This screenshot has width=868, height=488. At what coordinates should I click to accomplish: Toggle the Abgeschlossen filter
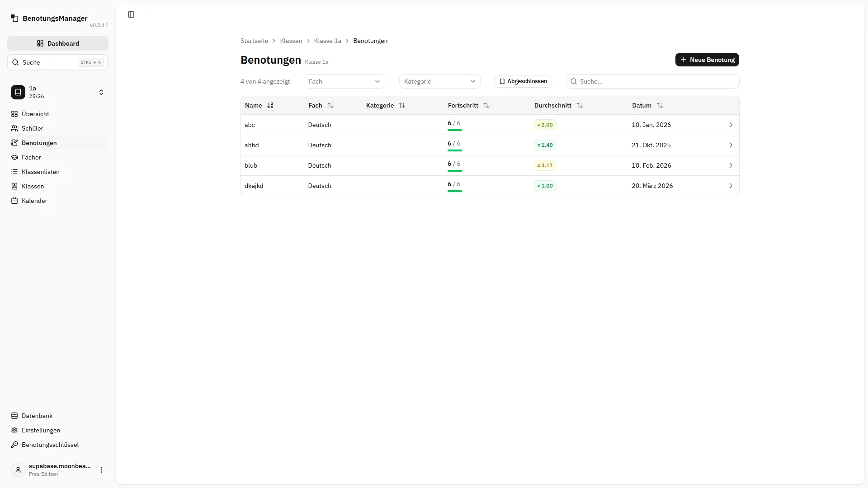523,81
